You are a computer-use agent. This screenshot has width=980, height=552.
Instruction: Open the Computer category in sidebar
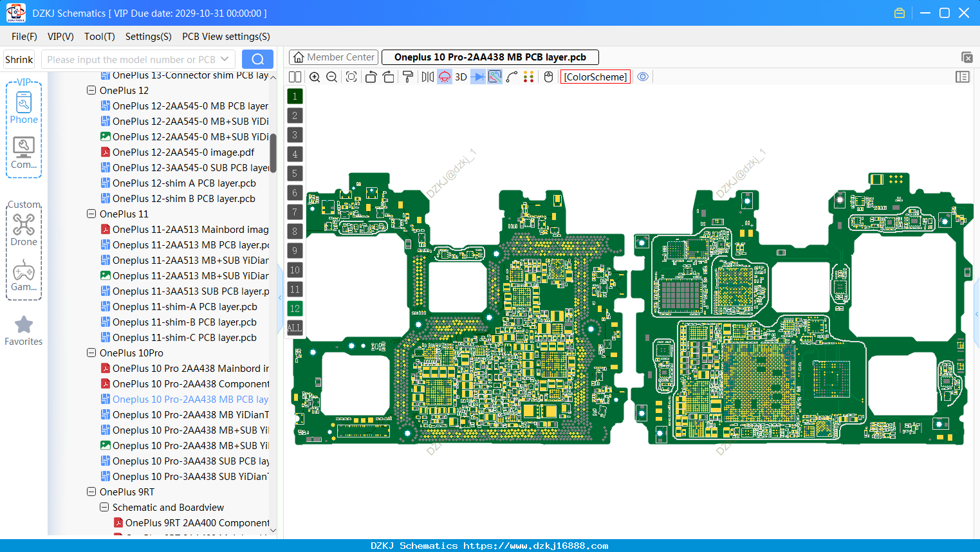pos(24,153)
